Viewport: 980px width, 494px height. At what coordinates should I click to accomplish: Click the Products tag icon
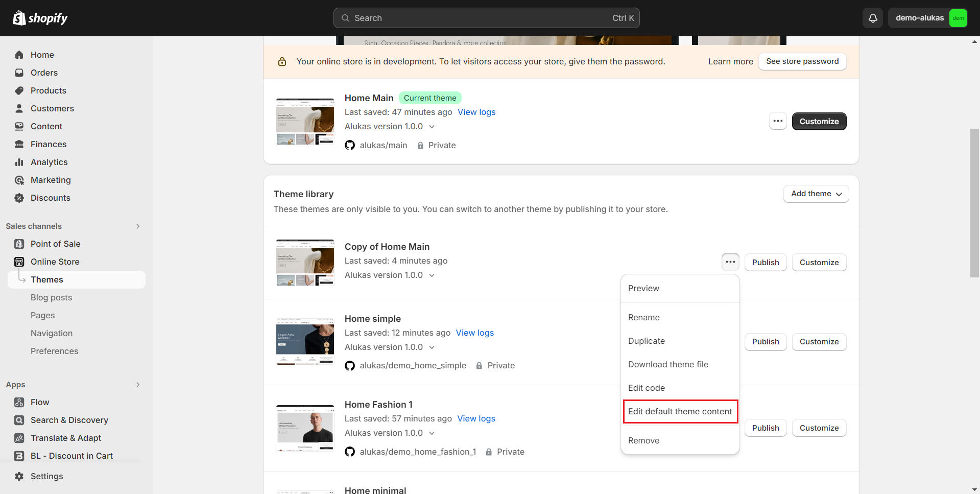[x=19, y=90]
